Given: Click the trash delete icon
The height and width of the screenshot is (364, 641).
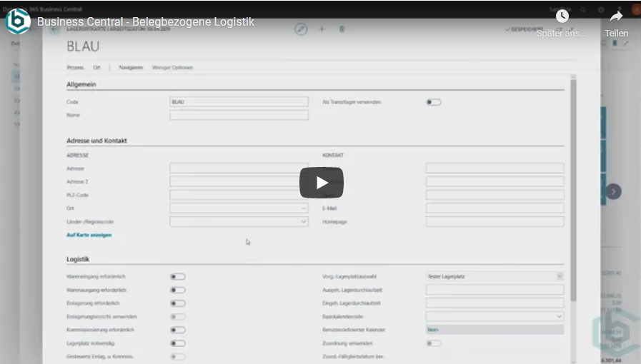Looking at the screenshot, I should [x=342, y=29].
